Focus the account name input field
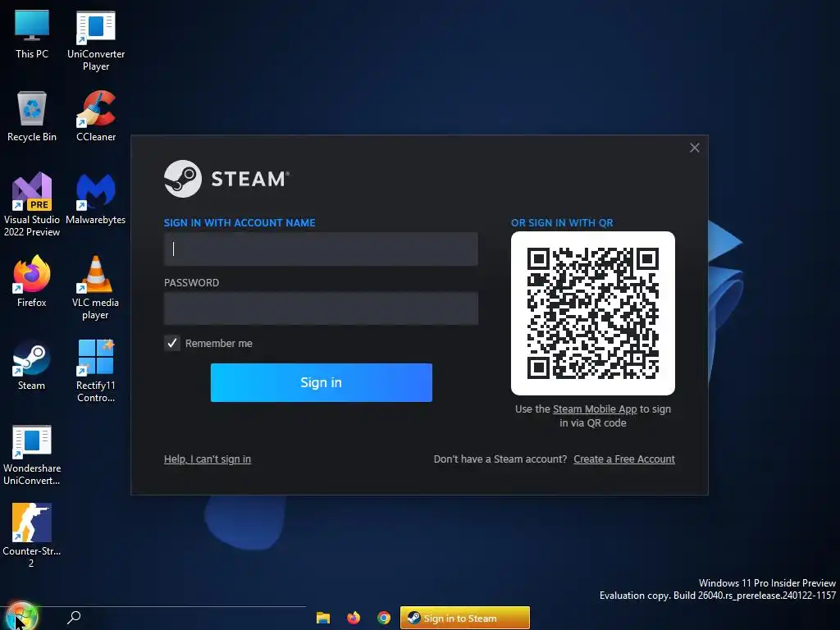This screenshot has width=840, height=630. point(321,249)
